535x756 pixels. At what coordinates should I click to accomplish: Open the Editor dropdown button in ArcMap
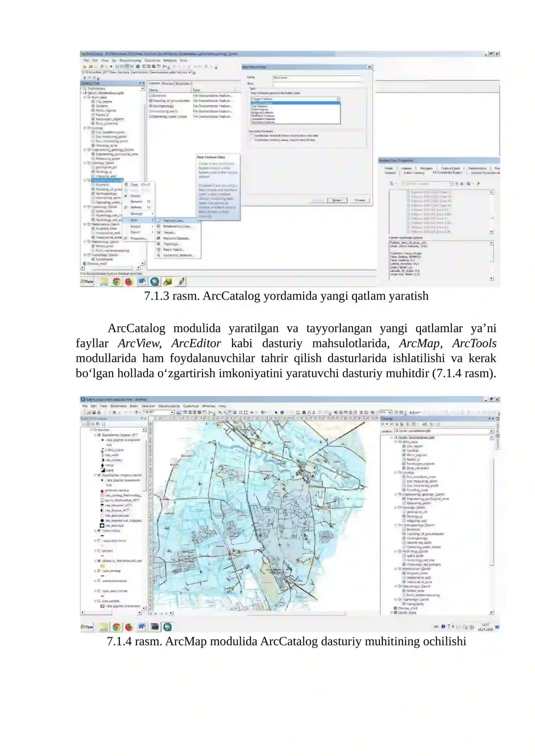tap(415, 412)
